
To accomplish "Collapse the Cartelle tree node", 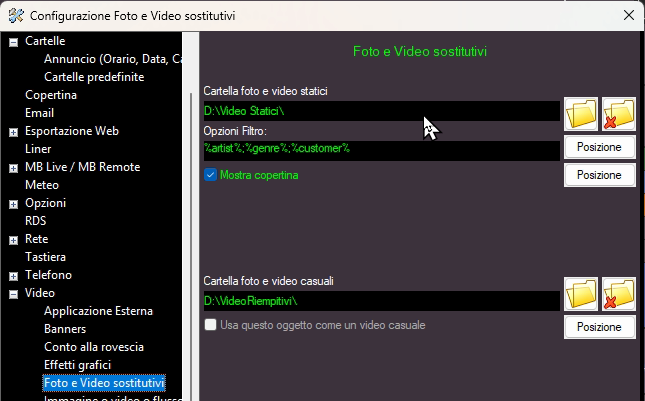I will coord(13,41).
